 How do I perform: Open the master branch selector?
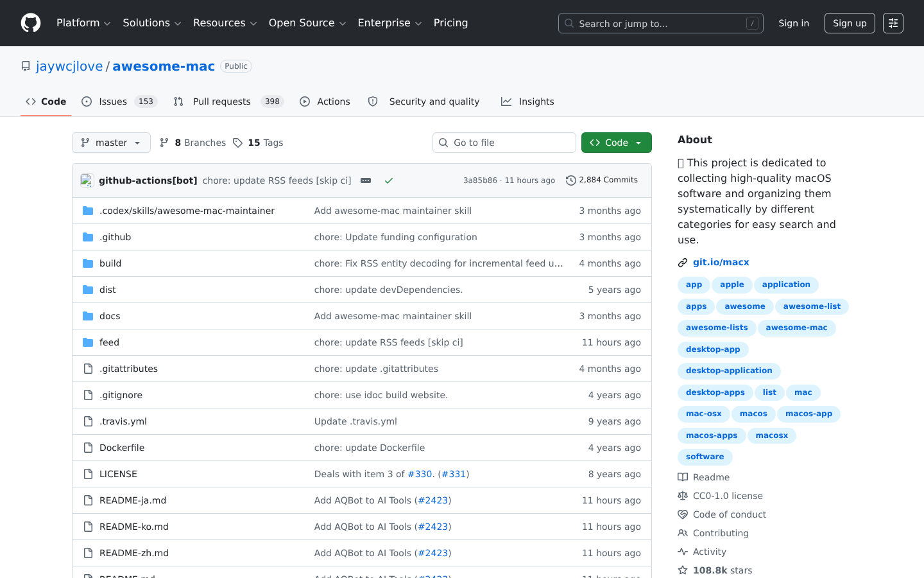(x=111, y=143)
